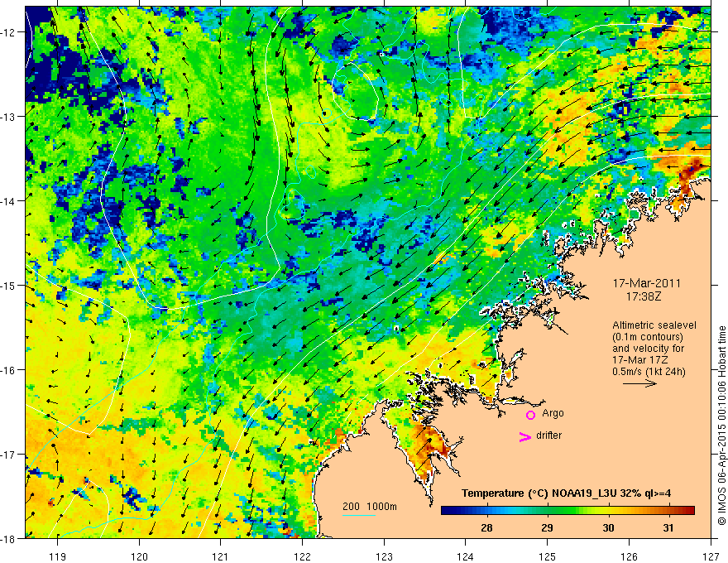Click the latitude axis label -18
Image resolution: width=728 pixels, height=563 pixels.
tap(9, 539)
